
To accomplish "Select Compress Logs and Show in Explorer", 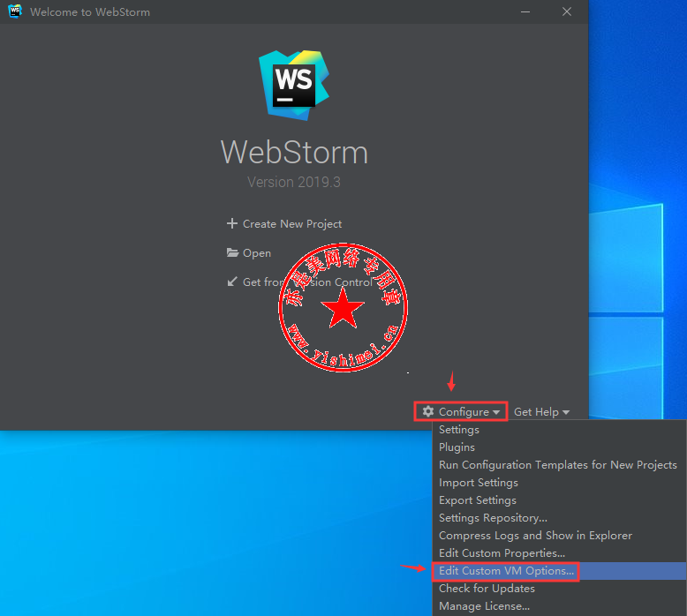I will pos(560,536).
